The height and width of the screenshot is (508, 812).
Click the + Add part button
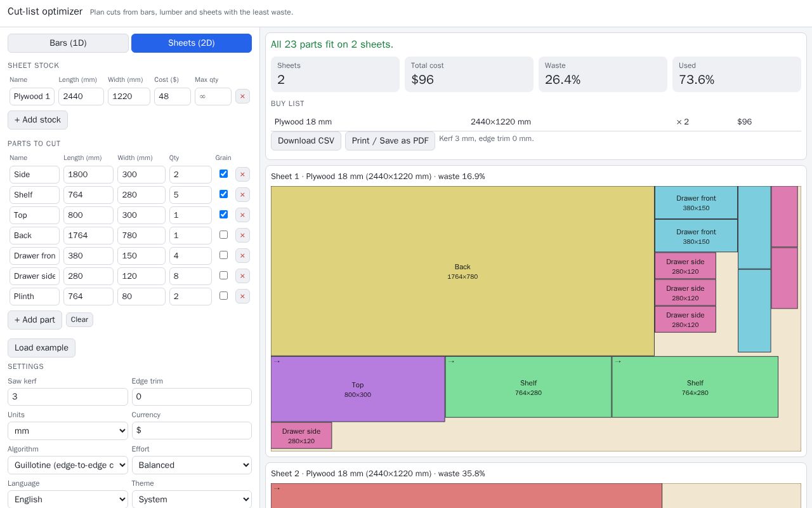pos(35,320)
